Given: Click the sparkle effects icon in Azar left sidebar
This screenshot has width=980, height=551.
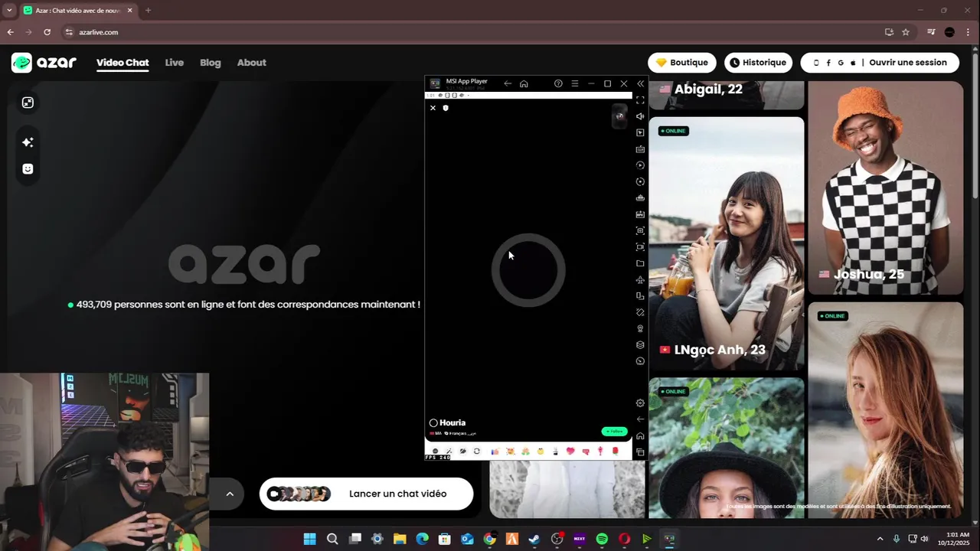Looking at the screenshot, I should (x=28, y=142).
